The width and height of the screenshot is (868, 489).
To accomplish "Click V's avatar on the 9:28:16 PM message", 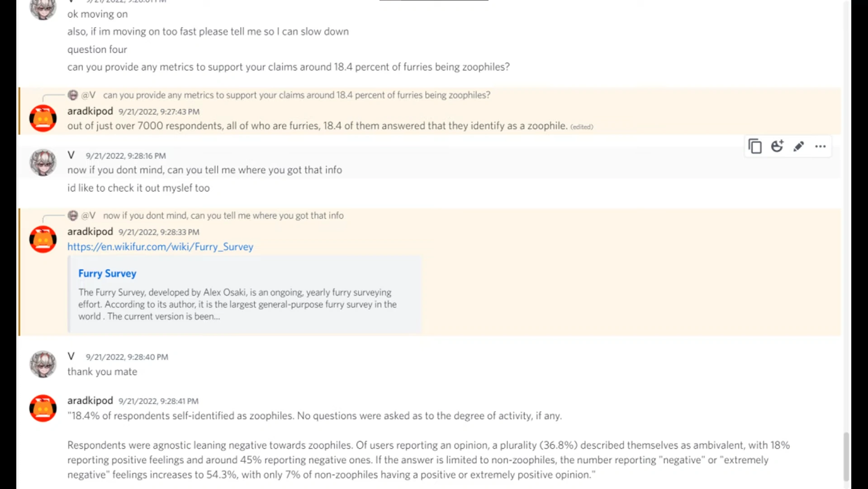I will (x=43, y=163).
